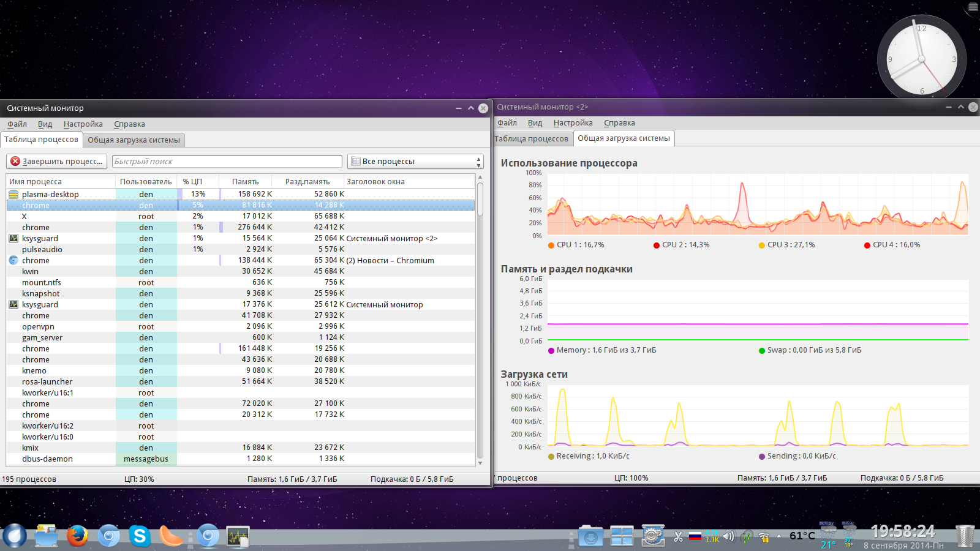Image resolution: width=980 pixels, height=551 pixels.
Task: Click the ROSA launcher menu button
Action: pyautogui.click(x=15, y=536)
